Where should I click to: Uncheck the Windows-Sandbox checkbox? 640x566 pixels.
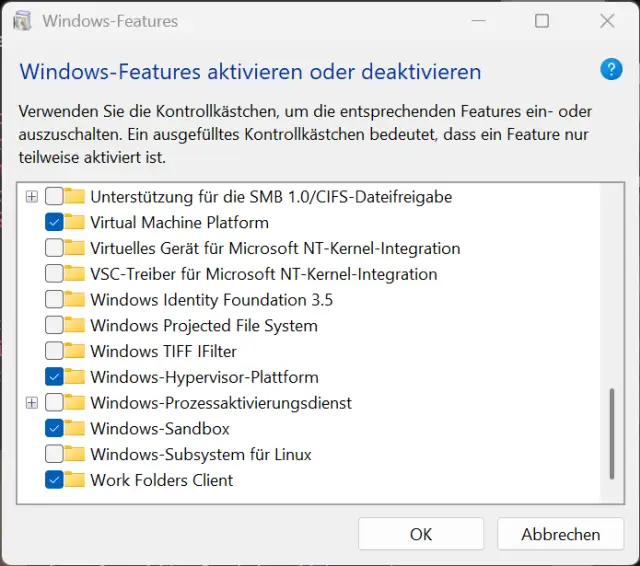pos(54,429)
